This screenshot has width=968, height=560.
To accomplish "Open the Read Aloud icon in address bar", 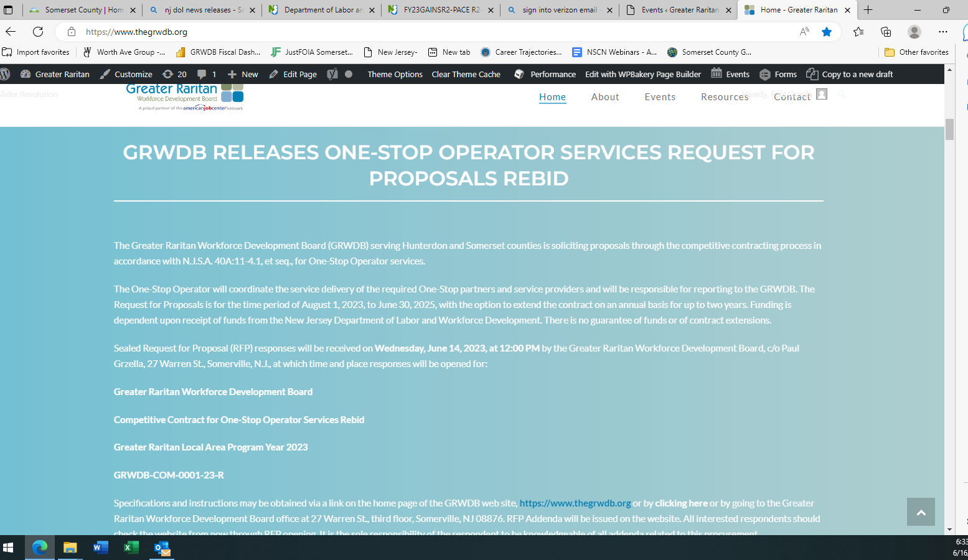I will (804, 32).
